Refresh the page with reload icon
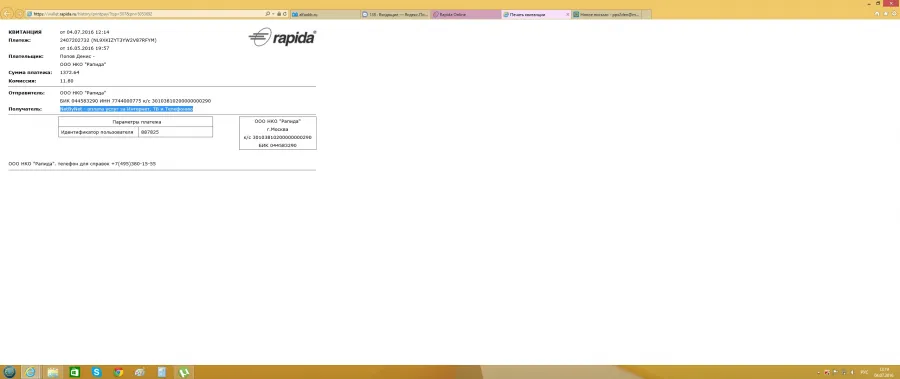The height and width of the screenshot is (379, 900). [x=285, y=13]
